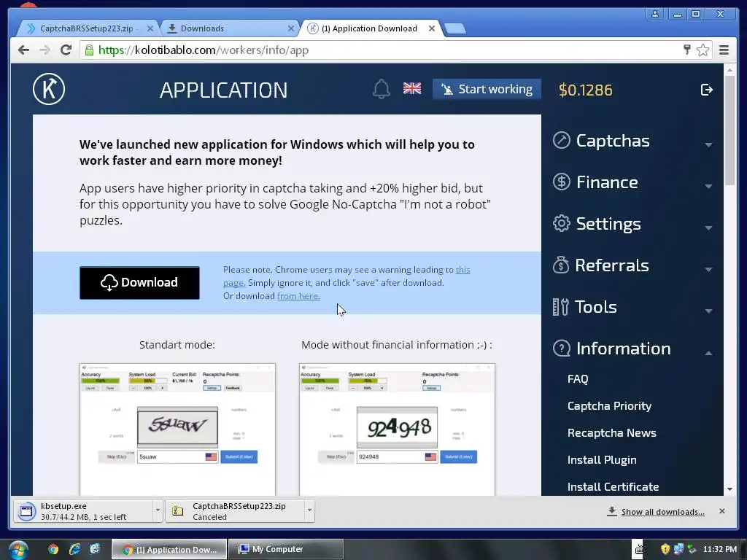747x560 pixels.
Task: Click the 'from here.' download link
Action: tap(298, 296)
